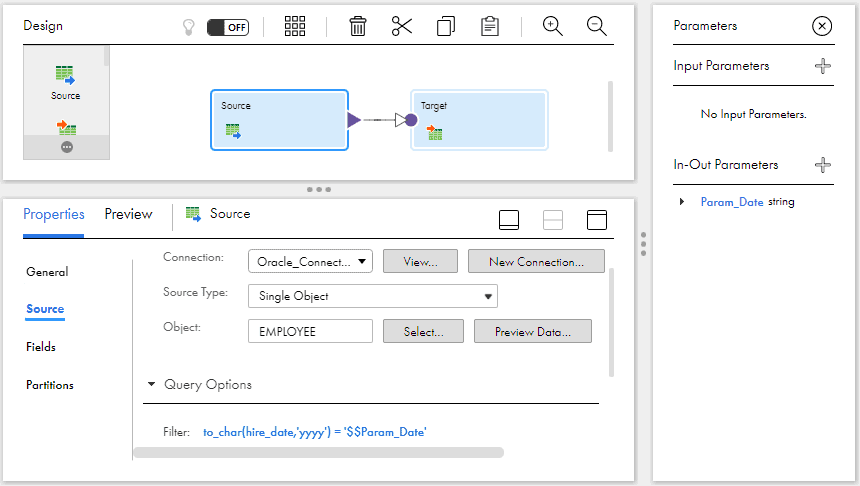
Task: Add a new In-Out Parameter
Action: point(822,165)
